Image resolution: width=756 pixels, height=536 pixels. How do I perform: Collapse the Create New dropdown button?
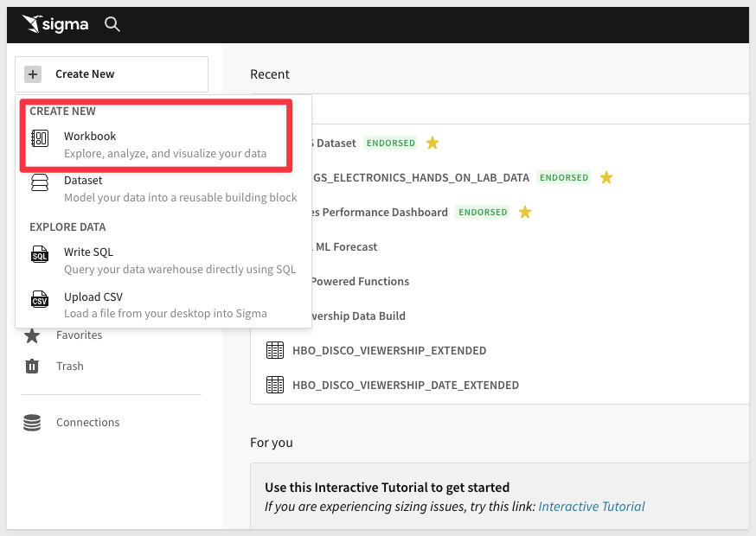coord(112,74)
